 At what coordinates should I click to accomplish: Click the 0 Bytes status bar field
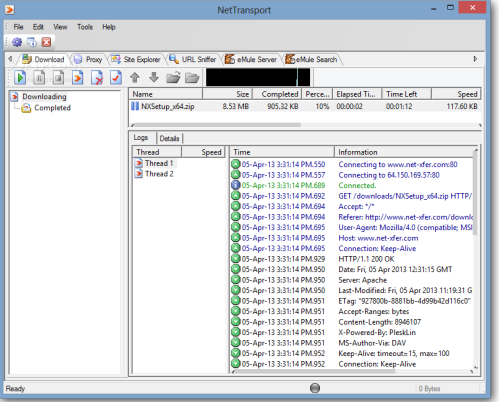tap(448, 388)
